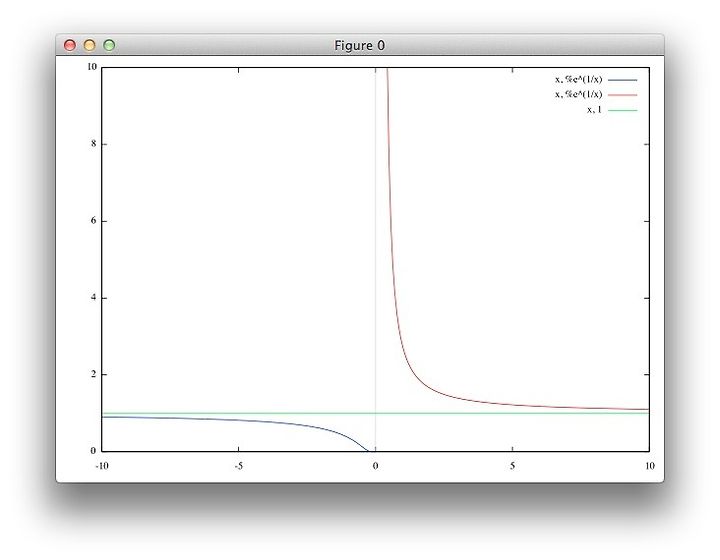Click the Figure 0 title text
The height and width of the screenshot is (560, 720).
[360, 45]
